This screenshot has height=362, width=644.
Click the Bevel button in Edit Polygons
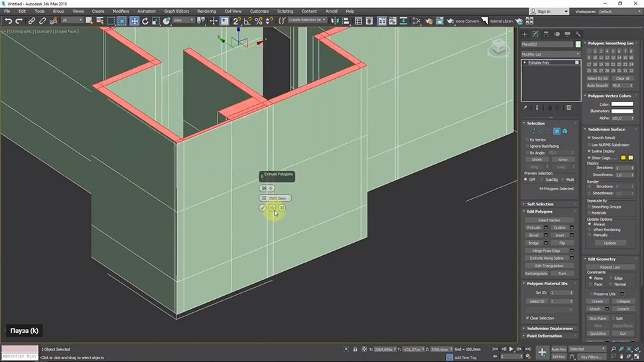(534, 235)
